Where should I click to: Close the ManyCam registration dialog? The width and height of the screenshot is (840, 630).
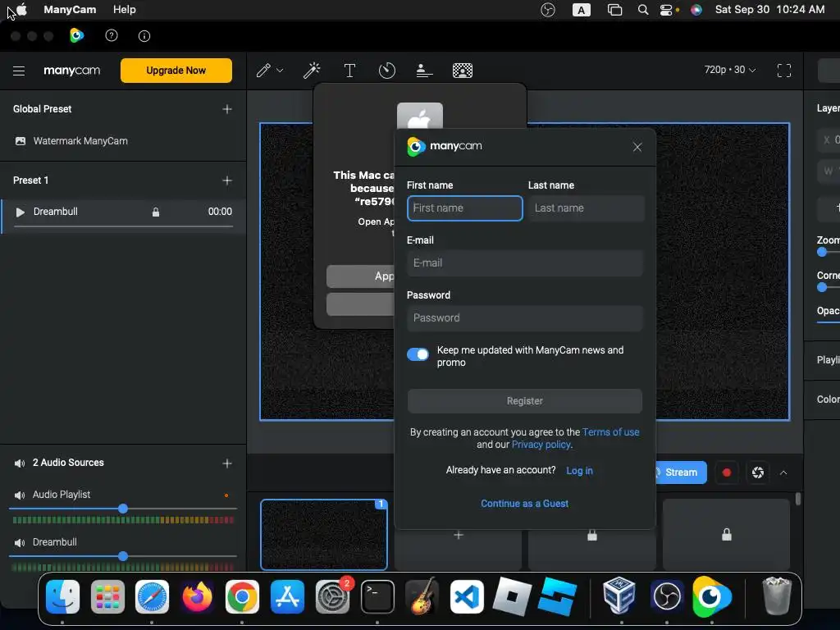coord(637,148)
